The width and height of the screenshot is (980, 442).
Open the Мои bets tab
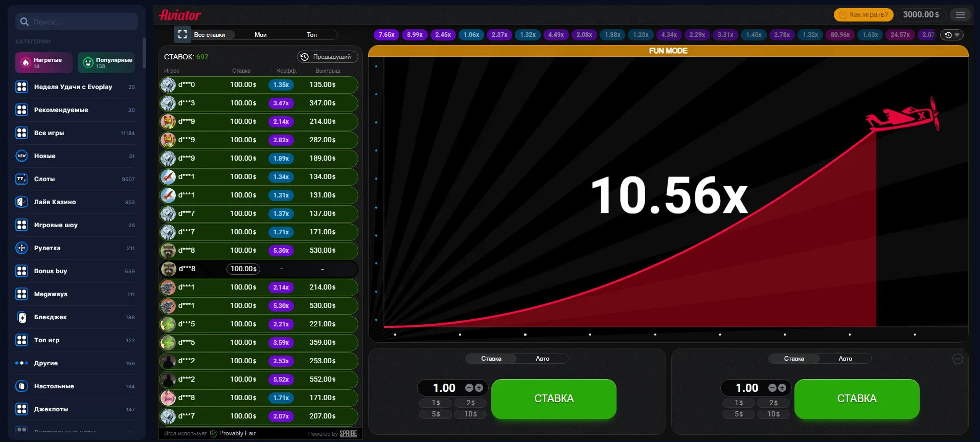(261, 35)
